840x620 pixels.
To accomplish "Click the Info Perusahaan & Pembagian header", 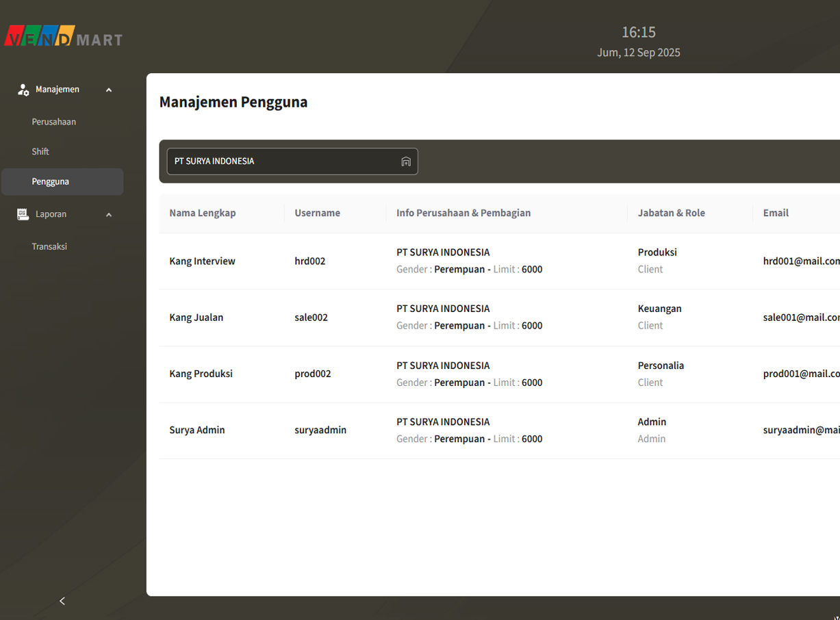I will click(x=463, y=213).
